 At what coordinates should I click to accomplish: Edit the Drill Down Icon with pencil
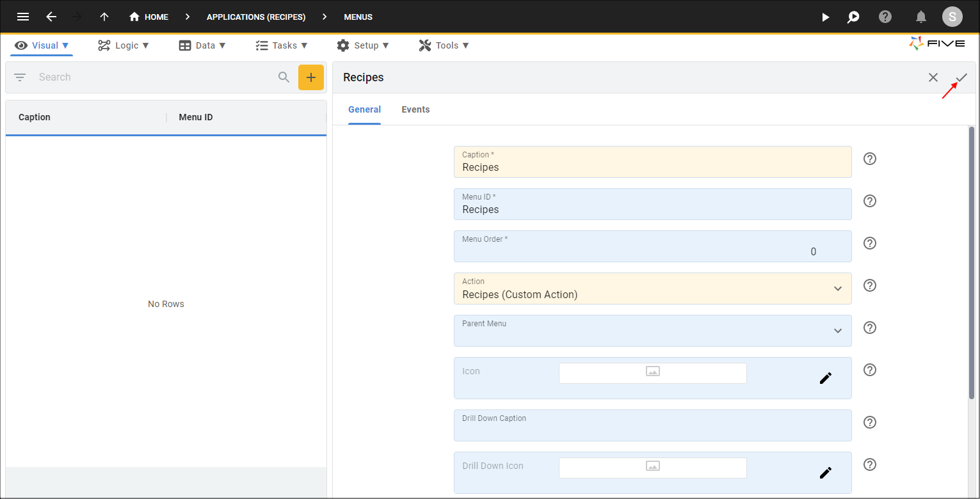tap(826, 473)
